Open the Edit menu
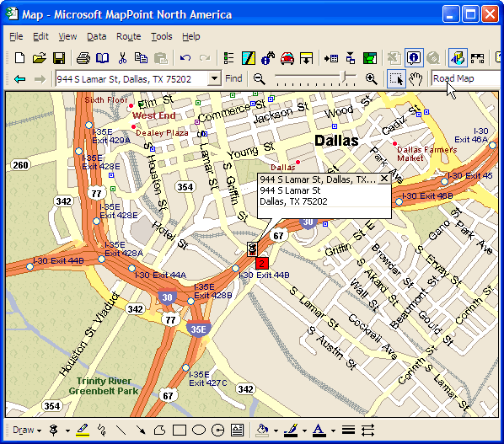 (x=40, y=36)
